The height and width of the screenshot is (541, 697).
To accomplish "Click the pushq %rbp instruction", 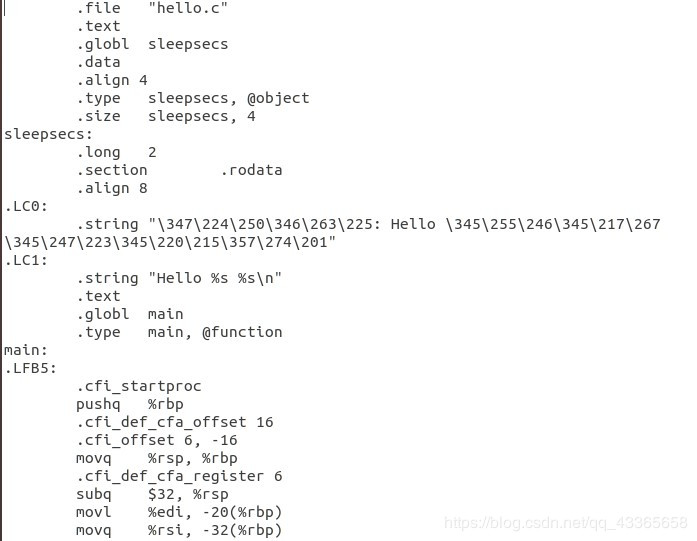I will 129,405.
